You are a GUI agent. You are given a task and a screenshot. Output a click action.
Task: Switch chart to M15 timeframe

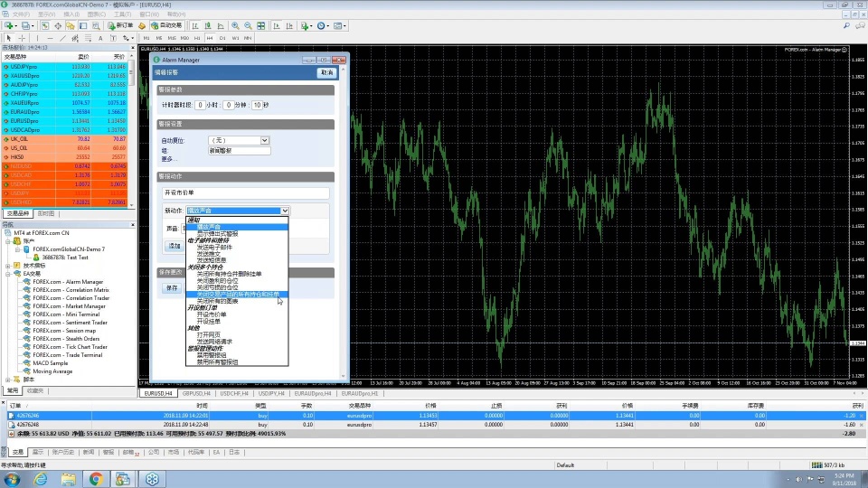pyautogui.click(x=171, y=38)
